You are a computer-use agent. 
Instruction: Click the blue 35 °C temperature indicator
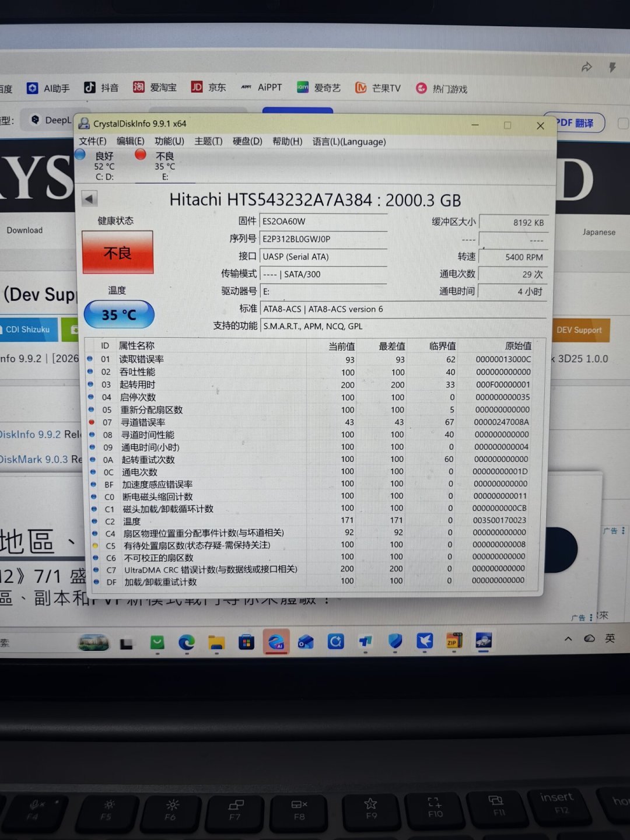click(119, 314)
